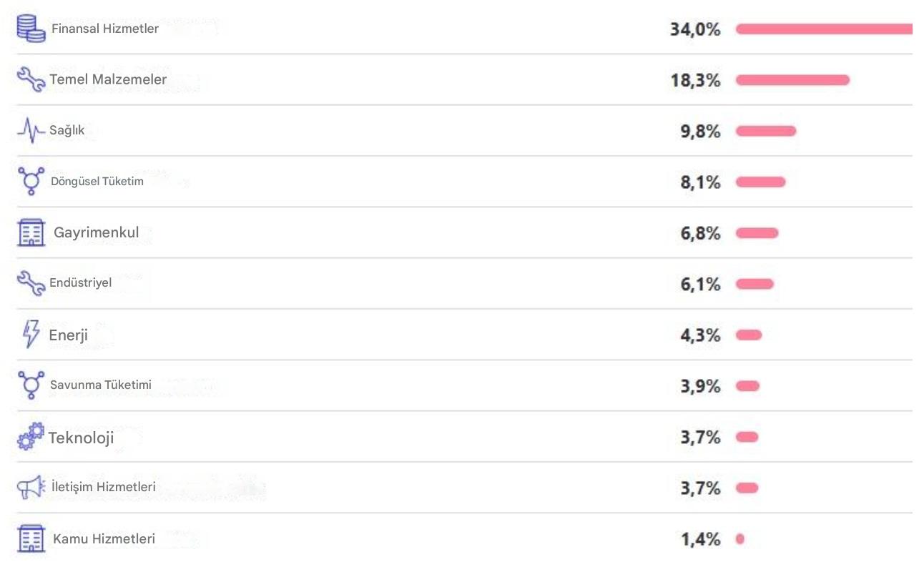924x567 pixels.
Task: Click the small pink dot for Kamu Hizmetleri
Action: pyautogui.click(x=740, y=539)
